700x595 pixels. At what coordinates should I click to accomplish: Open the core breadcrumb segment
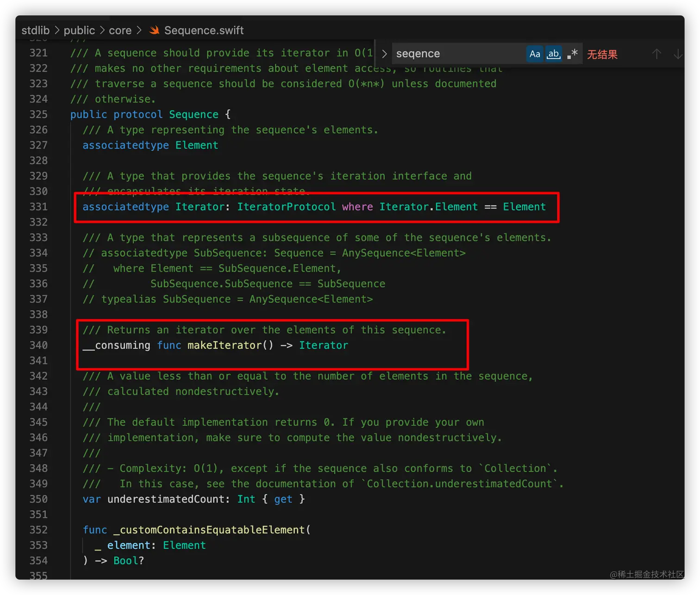coord(120,30)
